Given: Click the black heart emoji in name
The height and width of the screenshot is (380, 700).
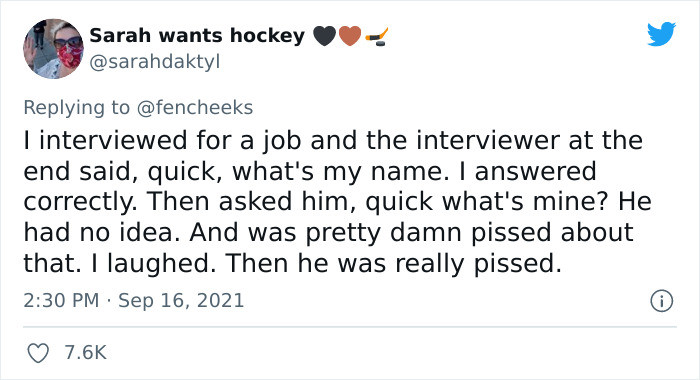Looking at the screenshot, I should click(x=325, y=36).
